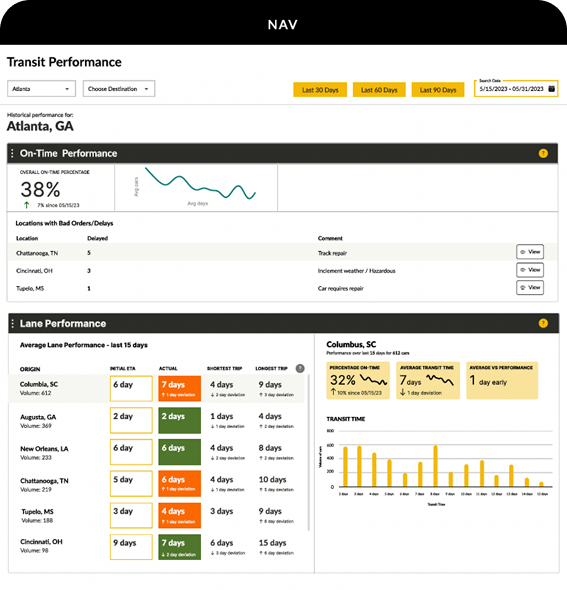
Task: Click the Track repair comment
Action: [332, 253]
